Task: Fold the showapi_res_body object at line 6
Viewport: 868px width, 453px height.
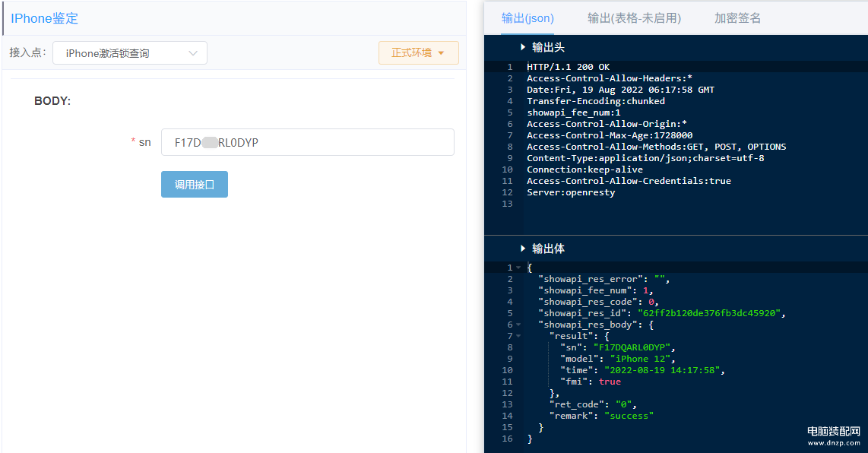Action: pyautogui.click(x=518, y=325)
